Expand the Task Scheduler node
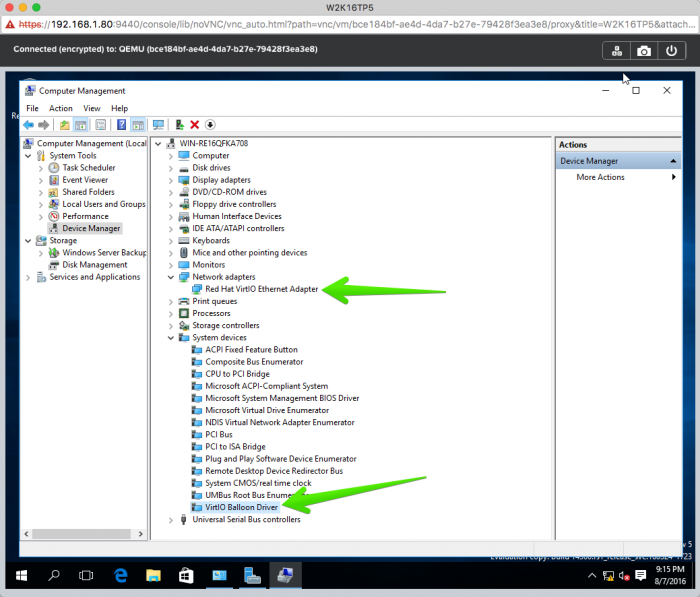The width and height of the screenshot is (700, 597). click(x=41, y=168)
